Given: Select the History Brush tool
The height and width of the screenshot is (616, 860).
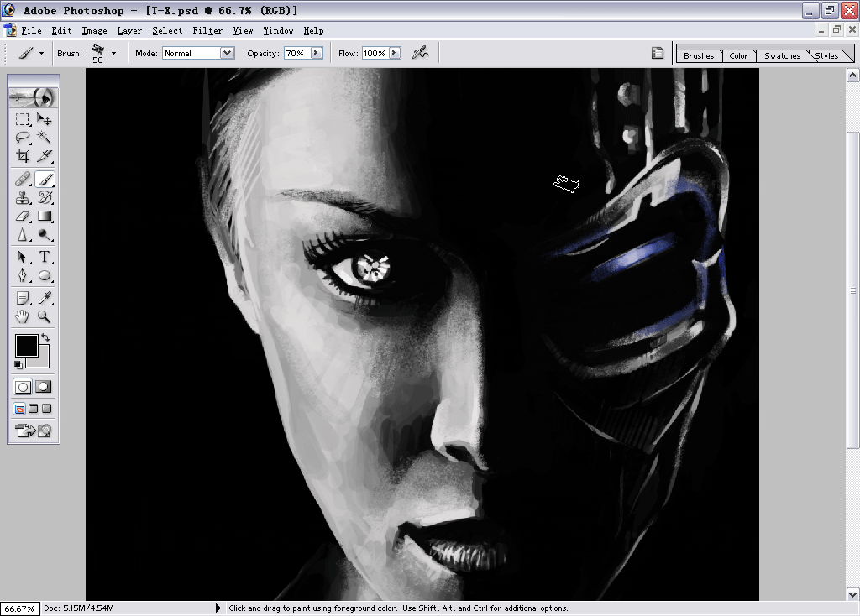Looking at the screenshot, I should click(x=44, y=197).
